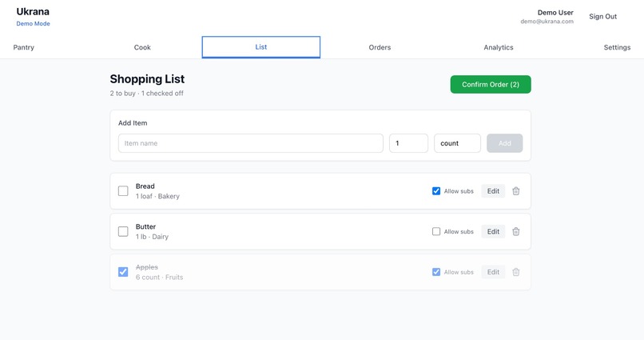
Task: Click the Add item button
Action: (505, 143)
